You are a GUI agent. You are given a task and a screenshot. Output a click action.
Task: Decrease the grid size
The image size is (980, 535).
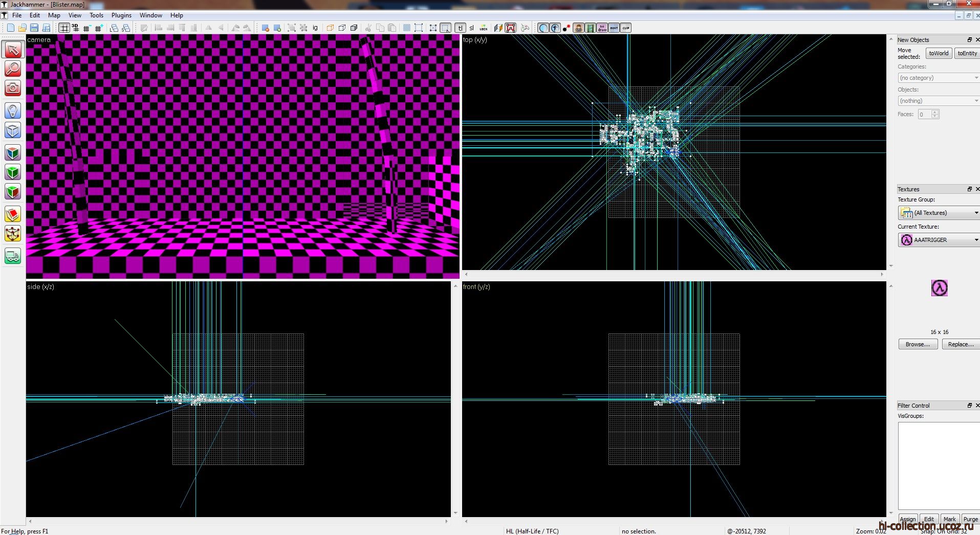click(x=86, y=28)
